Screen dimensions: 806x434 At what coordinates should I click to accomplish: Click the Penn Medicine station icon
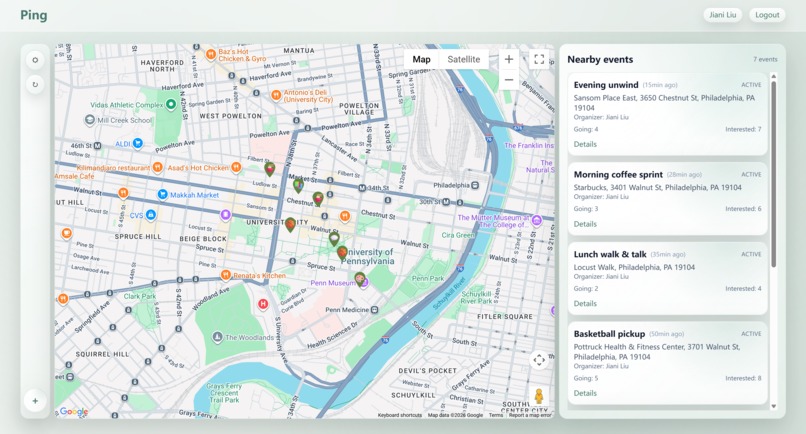(x=374, y=310)
